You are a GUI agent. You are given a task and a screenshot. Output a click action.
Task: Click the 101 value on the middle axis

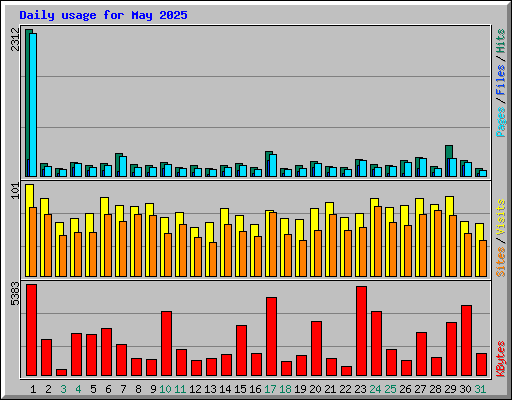point(15,191)
